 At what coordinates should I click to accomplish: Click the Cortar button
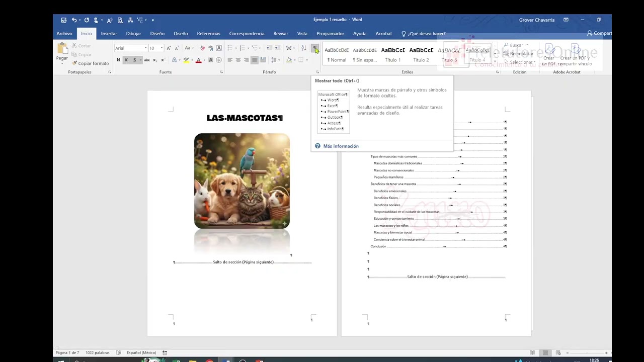(80, 46)
